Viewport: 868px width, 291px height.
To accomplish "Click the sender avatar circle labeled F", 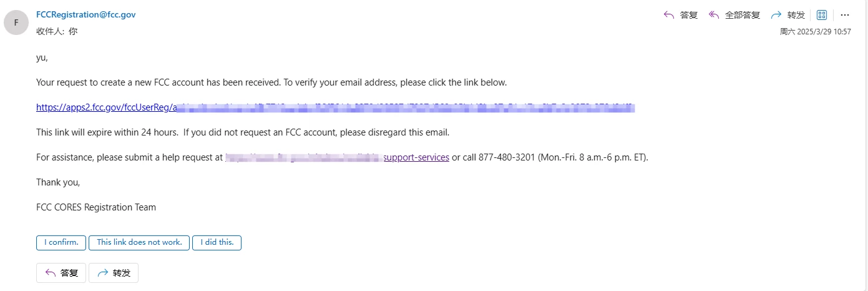I will click(16, 22).
